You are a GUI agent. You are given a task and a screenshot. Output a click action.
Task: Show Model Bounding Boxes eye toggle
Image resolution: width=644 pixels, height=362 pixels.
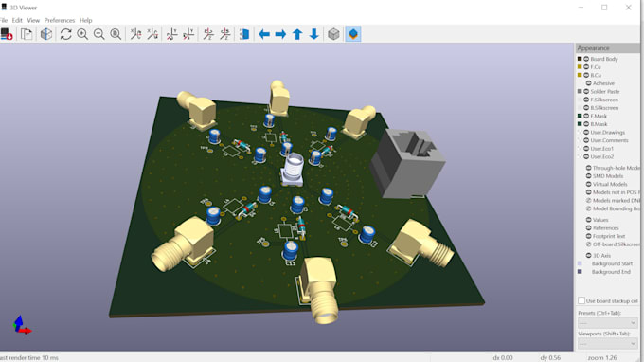pyautogui.click(x=588, y=208)
